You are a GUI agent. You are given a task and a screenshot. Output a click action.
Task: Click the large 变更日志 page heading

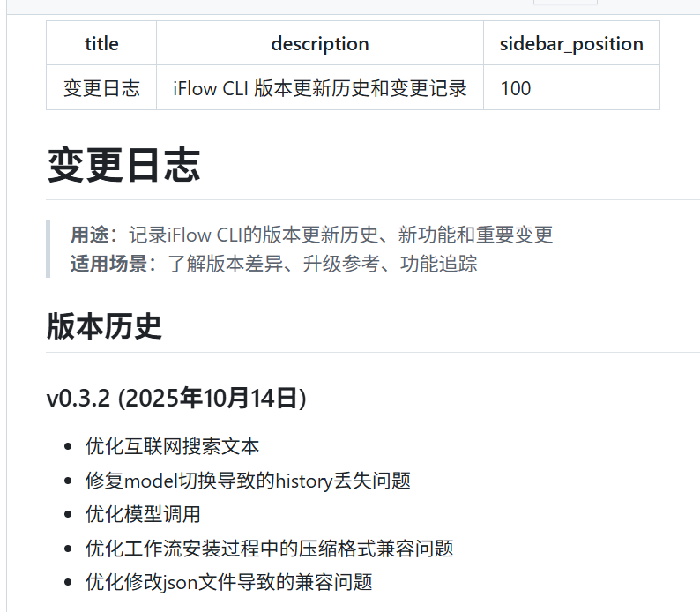coord(123,165)
